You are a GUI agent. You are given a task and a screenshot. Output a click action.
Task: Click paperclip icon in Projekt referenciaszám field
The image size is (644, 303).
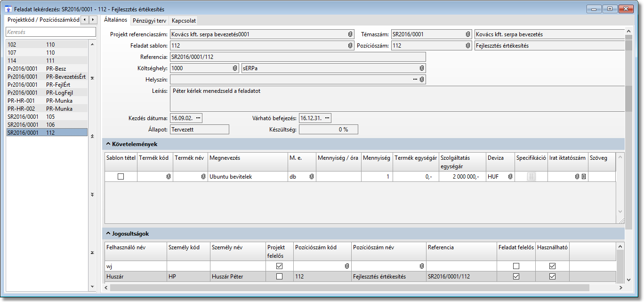coord(350,34)
